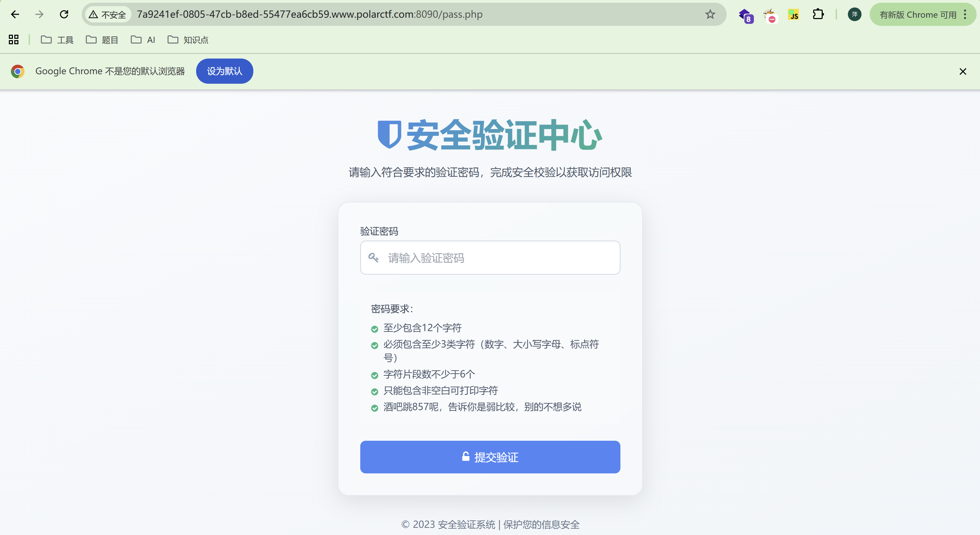The image size is (980, 535).
Task: Open the apps grid shortcut
Action: point(14,39)
